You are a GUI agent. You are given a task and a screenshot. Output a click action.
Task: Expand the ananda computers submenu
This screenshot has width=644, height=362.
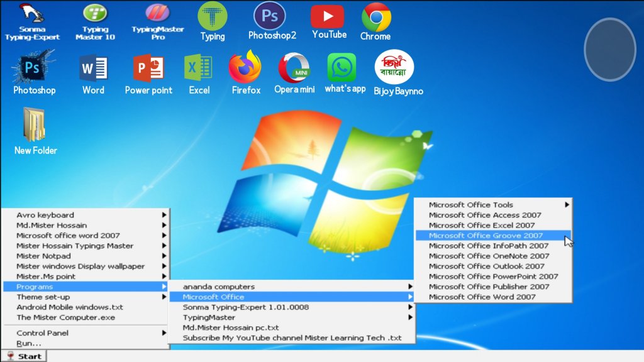pyautogui.click(x=219, y=287)
